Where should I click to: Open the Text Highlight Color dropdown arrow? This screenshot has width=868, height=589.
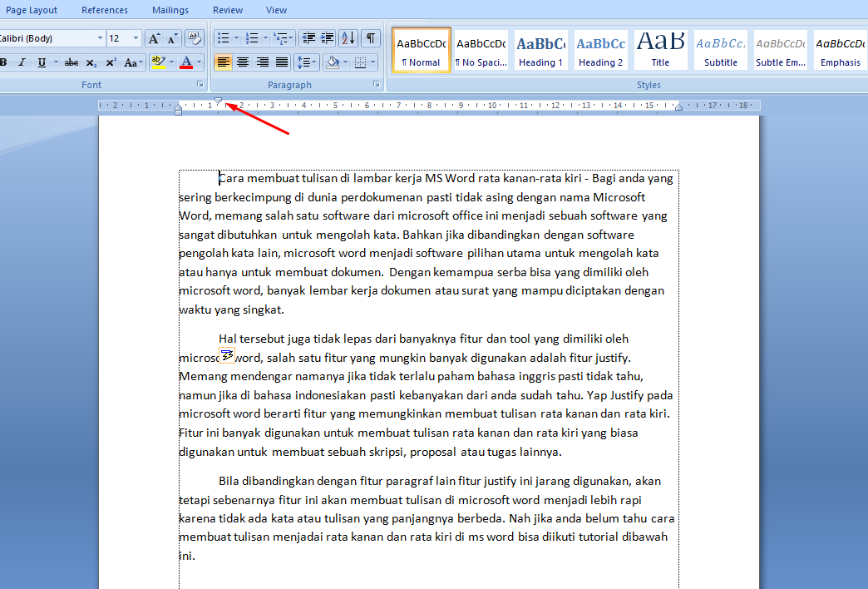click(171, 62)
